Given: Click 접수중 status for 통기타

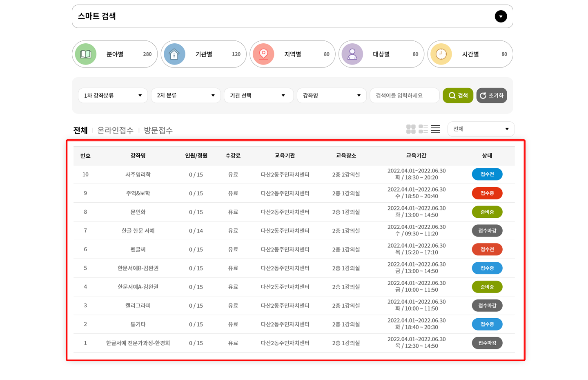Looking at the screenshot, I should [x=487, y=324].
